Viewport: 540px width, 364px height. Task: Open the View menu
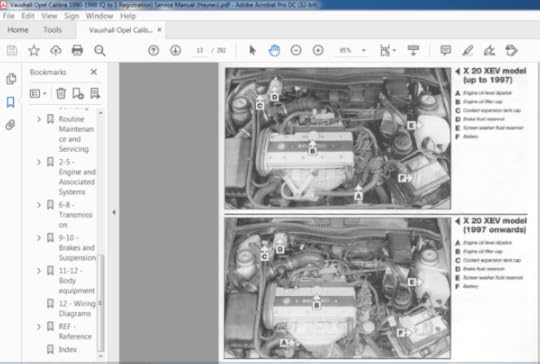(x=49, y=16)
